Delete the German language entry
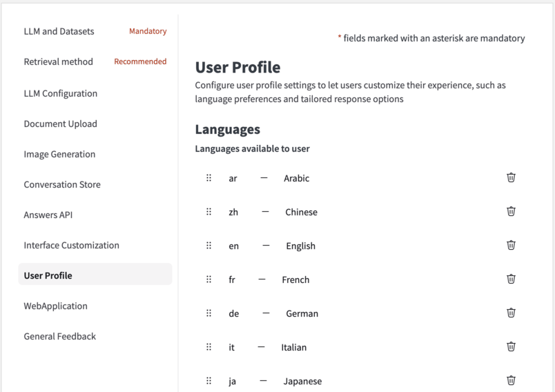Image resolution: width=555 pixels, height=392 pixels. pos(511,313)
